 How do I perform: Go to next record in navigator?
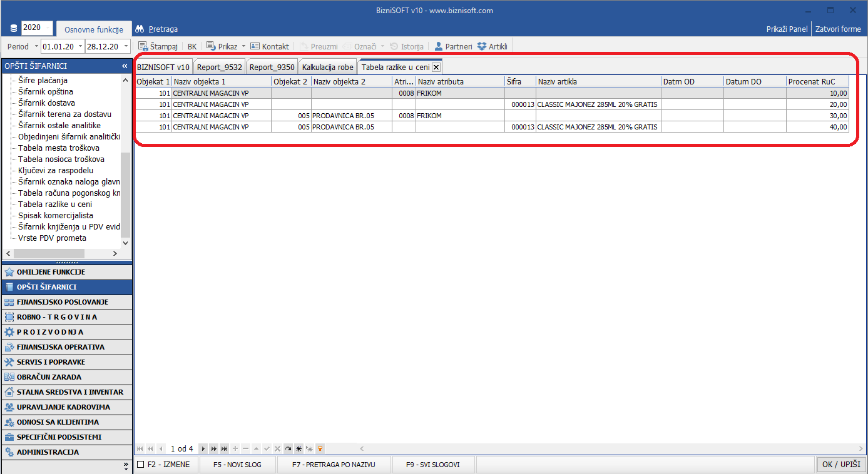click(x=203, y=448)
